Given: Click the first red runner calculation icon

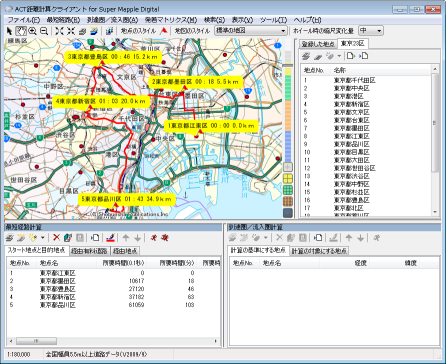Looking at the screenshot, I should click(153, 238).
